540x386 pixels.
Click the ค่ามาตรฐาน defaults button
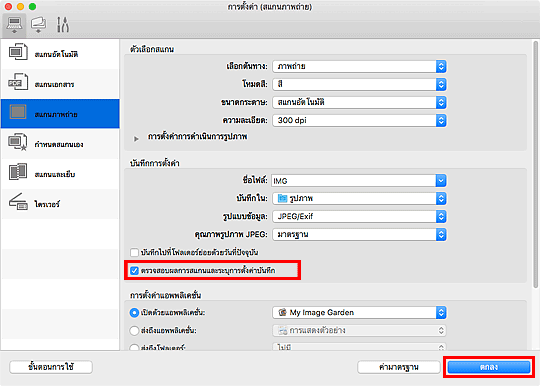(399, 367)
